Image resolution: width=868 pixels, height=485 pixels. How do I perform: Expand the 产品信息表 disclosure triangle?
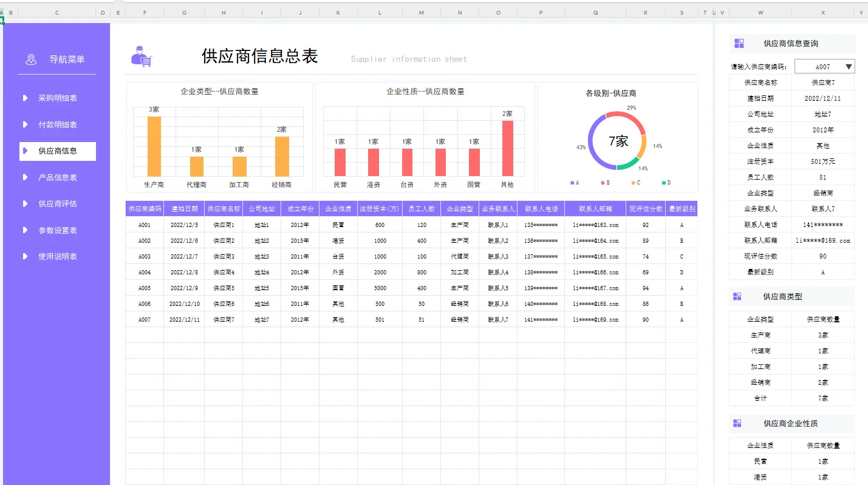coord(24,177)
